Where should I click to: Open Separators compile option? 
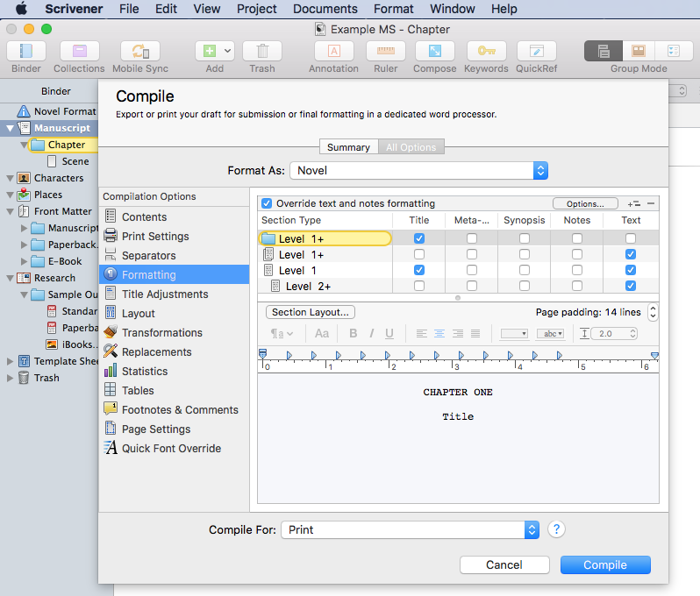tap(174, 255)
